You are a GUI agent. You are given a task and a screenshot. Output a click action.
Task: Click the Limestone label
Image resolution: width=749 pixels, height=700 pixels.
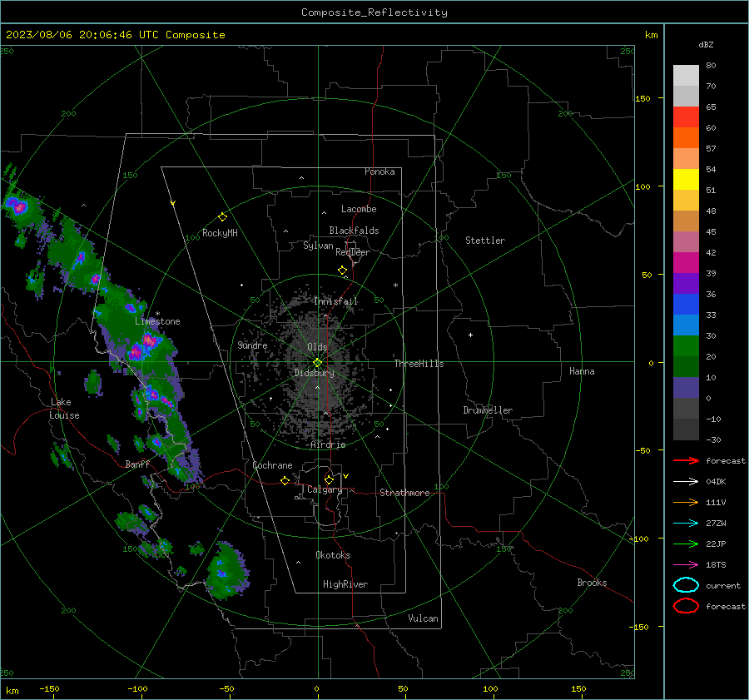pyautogui.click(x=157, y=321)
